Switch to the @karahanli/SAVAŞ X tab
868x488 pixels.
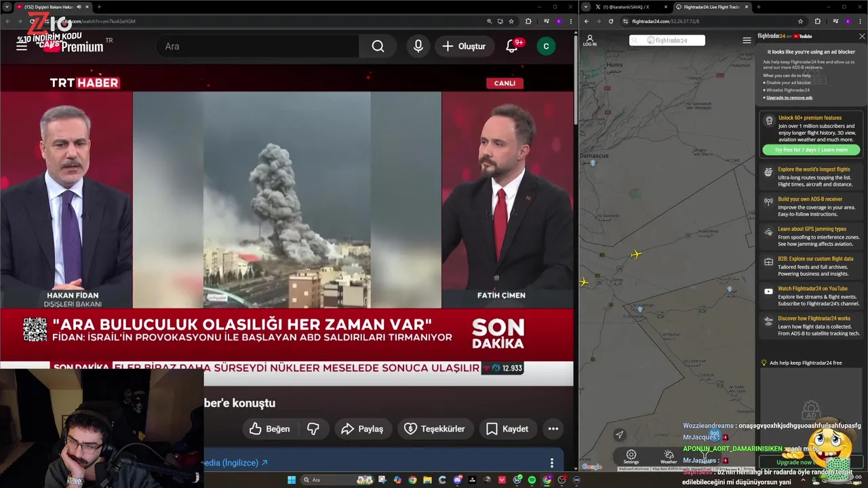[630, 7]
